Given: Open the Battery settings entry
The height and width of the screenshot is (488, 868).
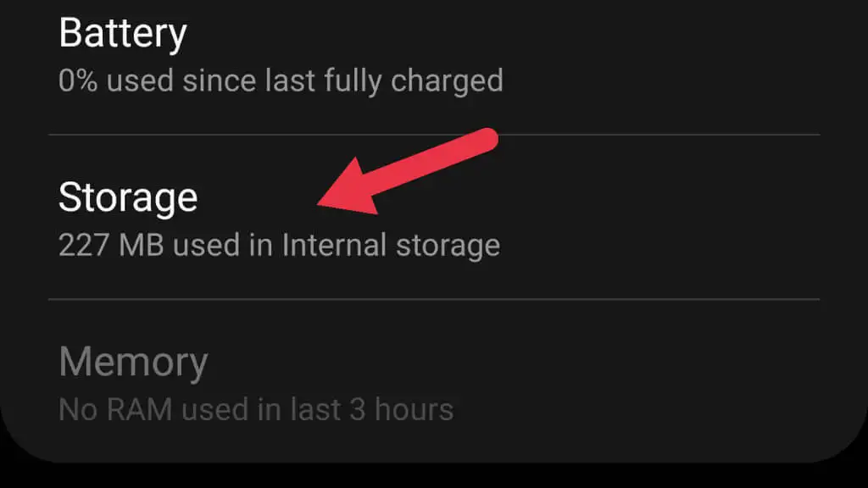Looking at the screenshot, I should (x=434, y=61).
